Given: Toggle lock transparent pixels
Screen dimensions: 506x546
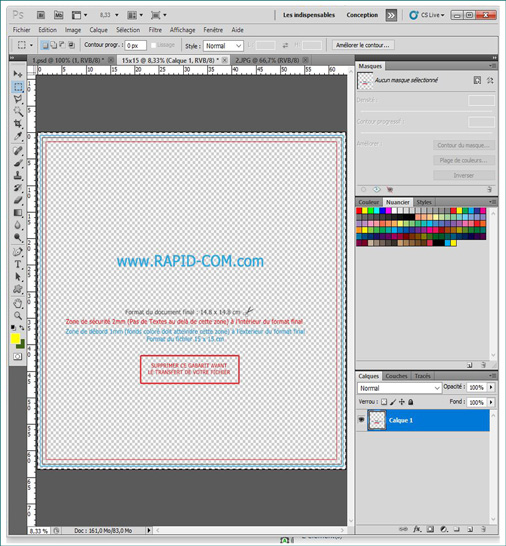Looking at the screenshot, I should (x=384, y=402).
